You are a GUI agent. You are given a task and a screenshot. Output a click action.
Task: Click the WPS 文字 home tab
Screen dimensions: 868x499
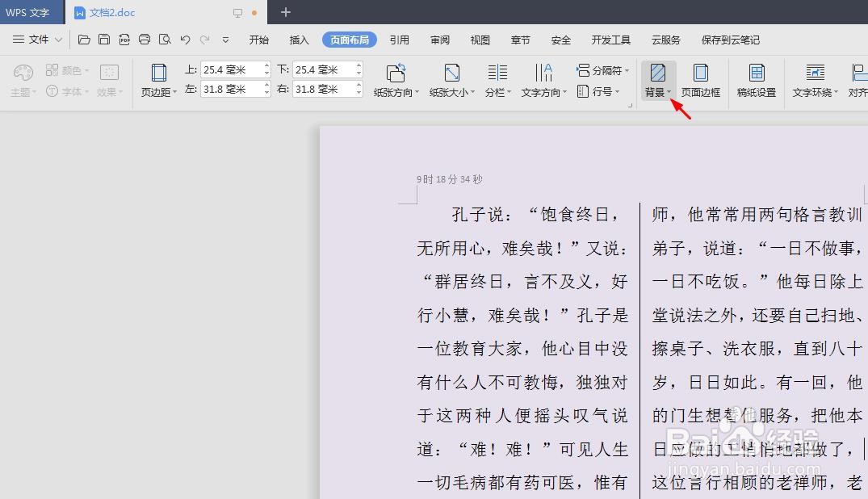27,12
